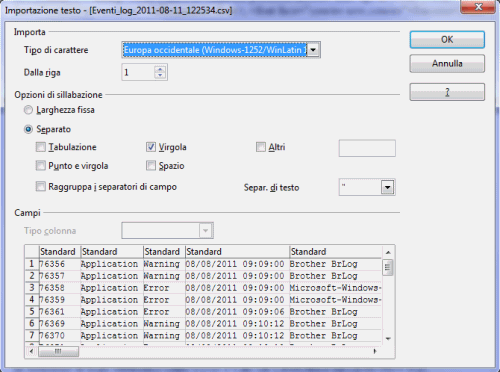Click cell 76356 in preview row 1
This screenshot has height=372, width=500.
coord(59,264)
